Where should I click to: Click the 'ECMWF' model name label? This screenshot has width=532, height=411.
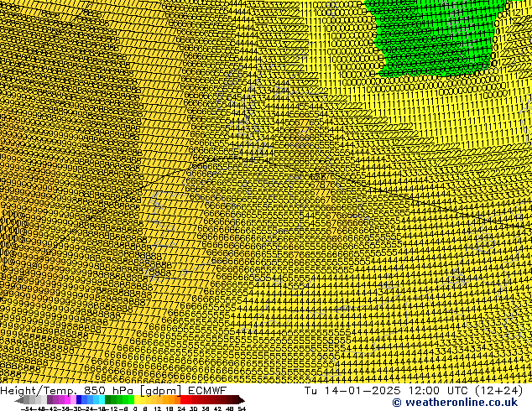(x=207, y=391)
